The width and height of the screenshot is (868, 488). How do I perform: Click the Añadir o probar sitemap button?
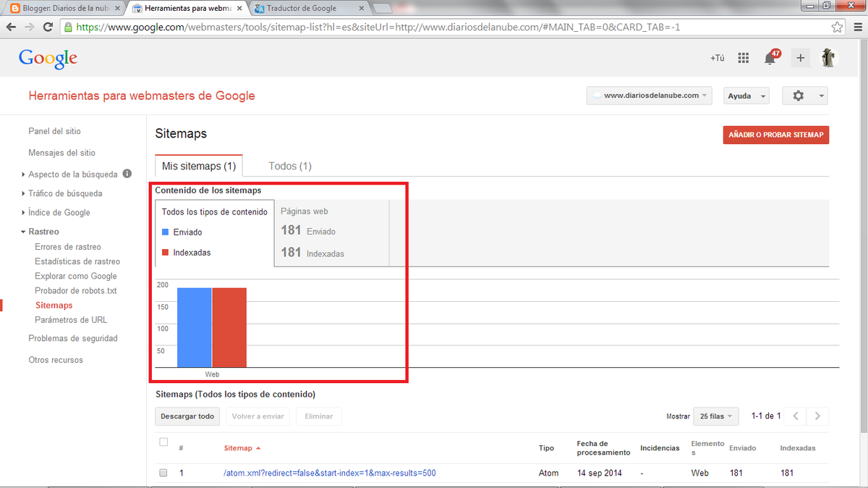[775, 135]
